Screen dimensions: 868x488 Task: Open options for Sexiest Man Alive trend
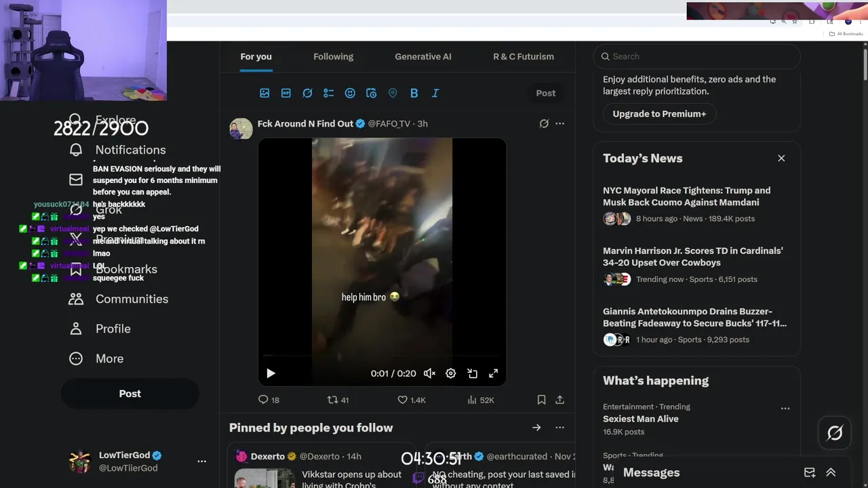pos(785,408)
